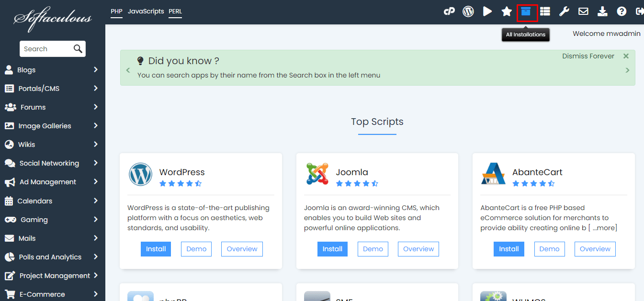Switch to the PERL scripts tab

click(x=175, y=11)
